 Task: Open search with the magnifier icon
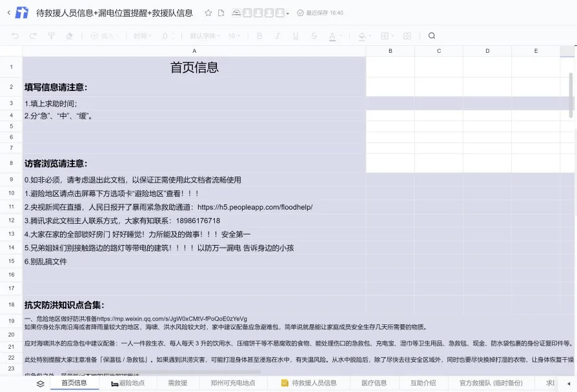point(432,35)
